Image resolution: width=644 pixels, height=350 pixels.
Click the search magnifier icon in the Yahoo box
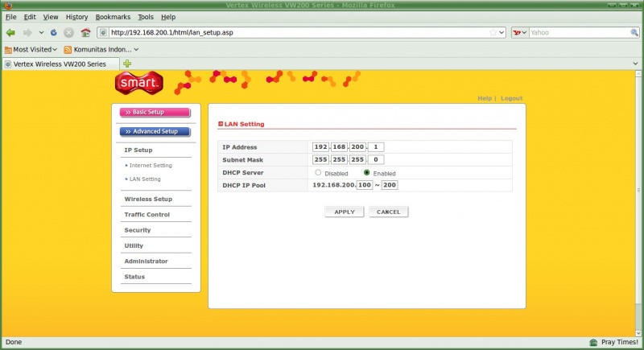634,32
